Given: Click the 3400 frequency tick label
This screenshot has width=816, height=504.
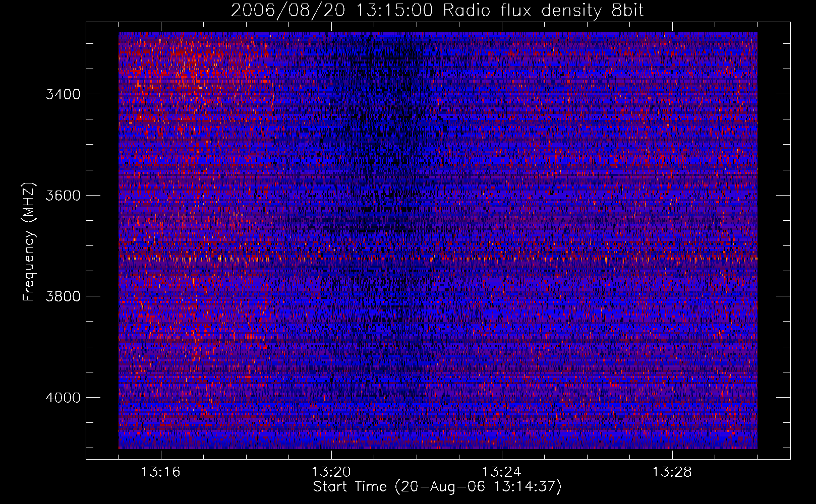Looking at the screenshot, I should coord(63,94).
